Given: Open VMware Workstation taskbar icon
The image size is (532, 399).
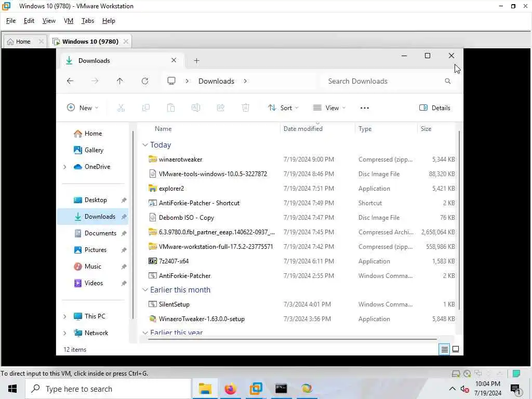Looking at the screenshot, I should coord(256,389).
